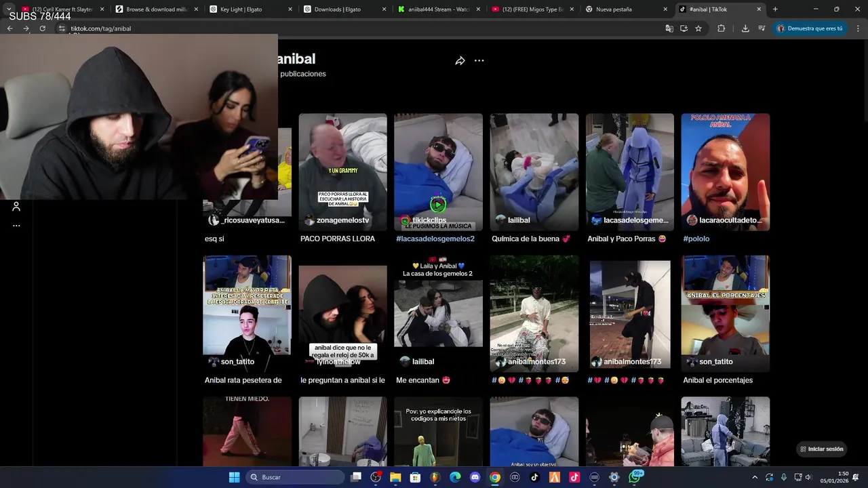The image size is (868, 488).
Task: Open Microsoft Store from the taskbar
Action: click(415, 477)
